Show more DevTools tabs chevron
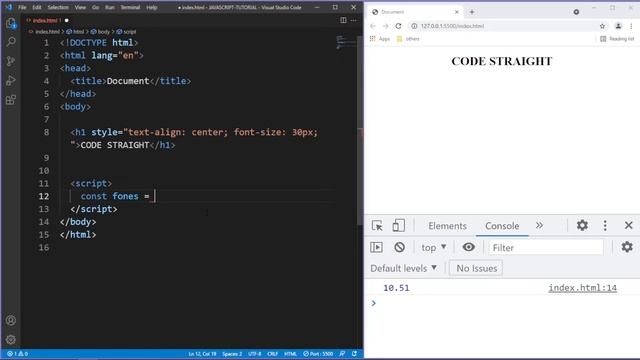 [539, 225]
